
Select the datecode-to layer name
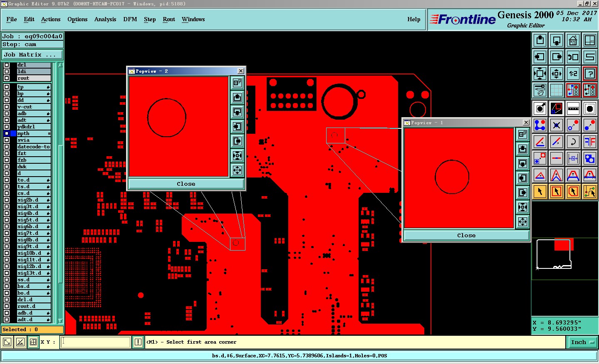[34, 147]
